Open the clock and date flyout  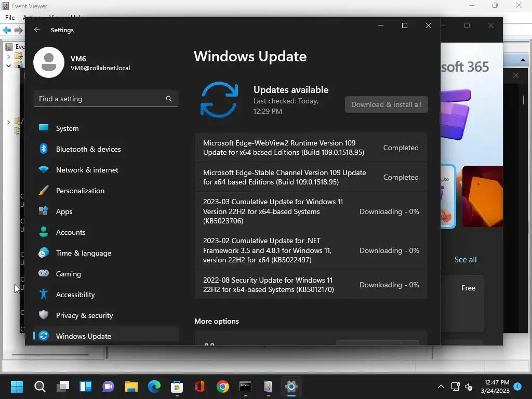pos(495,387)
